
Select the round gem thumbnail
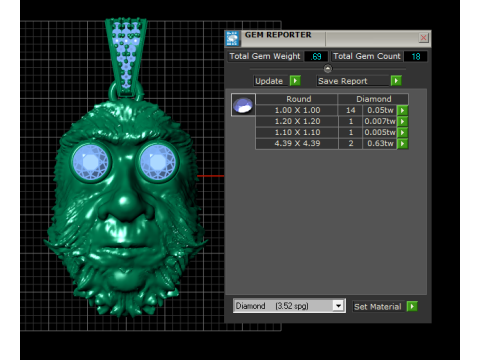pyautogui.click(x=243, y=105)
